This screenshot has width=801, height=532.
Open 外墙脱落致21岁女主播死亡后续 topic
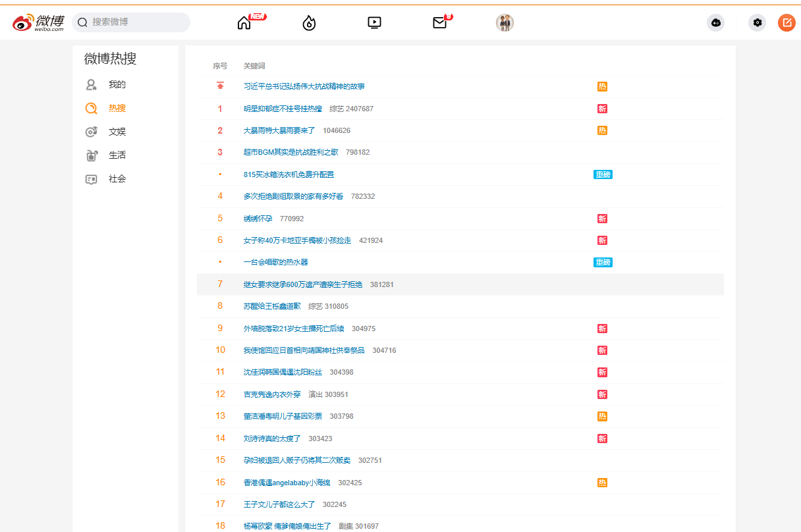tap(294, 329)
